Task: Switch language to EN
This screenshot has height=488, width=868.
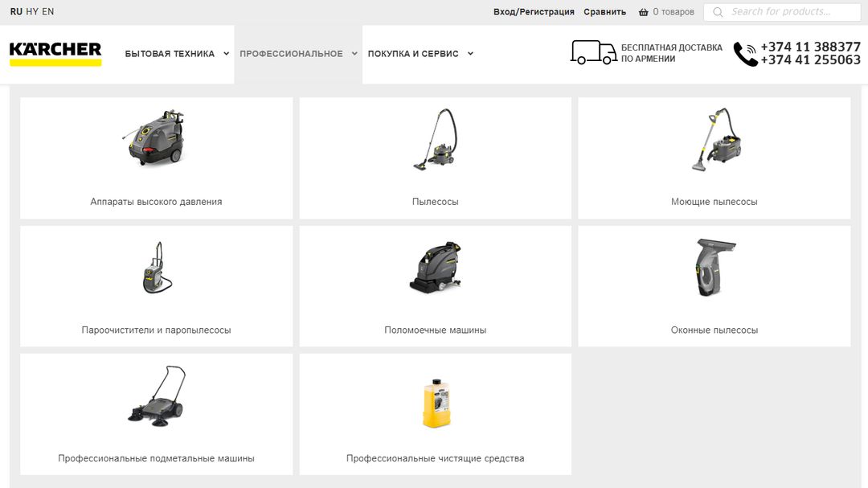Action: click(48, 11)
